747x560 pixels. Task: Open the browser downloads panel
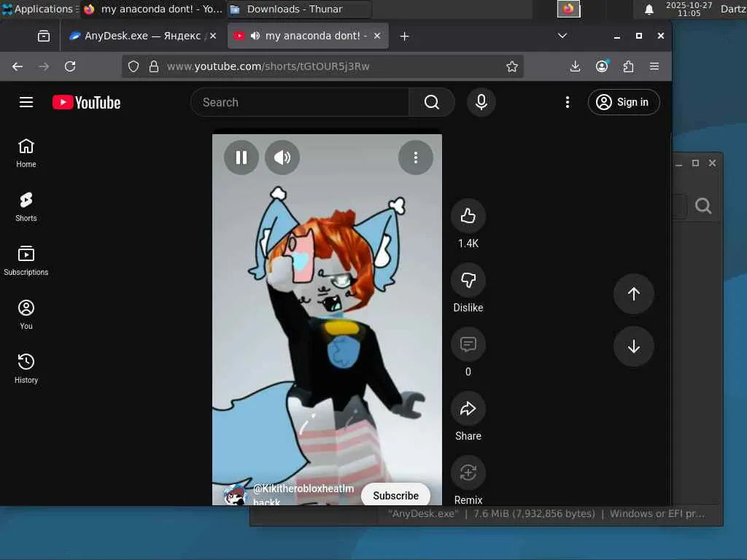[x=575, y=66]
